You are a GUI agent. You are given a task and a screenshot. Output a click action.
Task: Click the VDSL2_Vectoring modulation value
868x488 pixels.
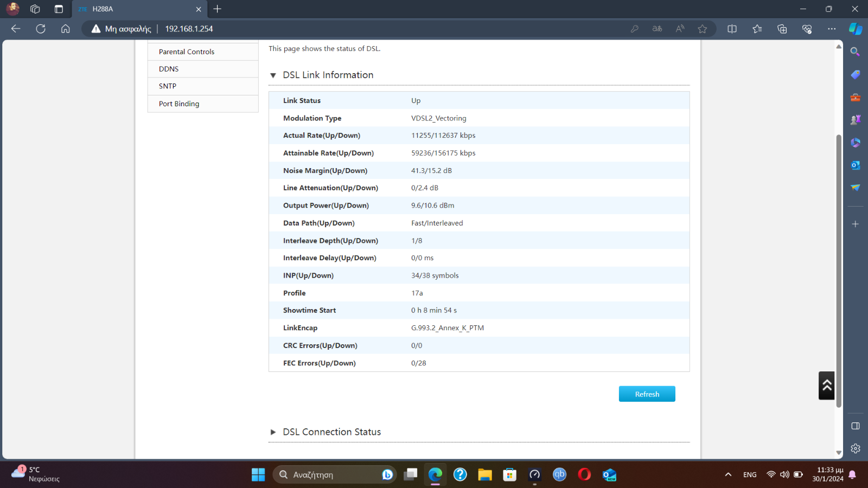click(438, 118)
